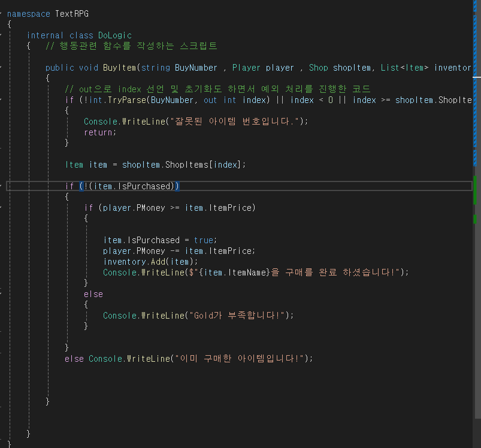
Task: Click 'item.ItemPrice' in the if condition
Action: click(x=218, y=208)
